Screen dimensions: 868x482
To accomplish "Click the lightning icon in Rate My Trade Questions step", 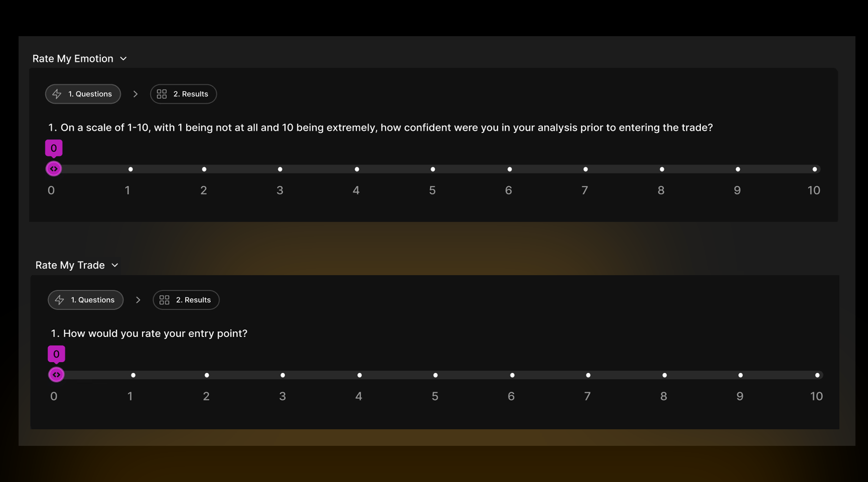I will click(60, 300).
